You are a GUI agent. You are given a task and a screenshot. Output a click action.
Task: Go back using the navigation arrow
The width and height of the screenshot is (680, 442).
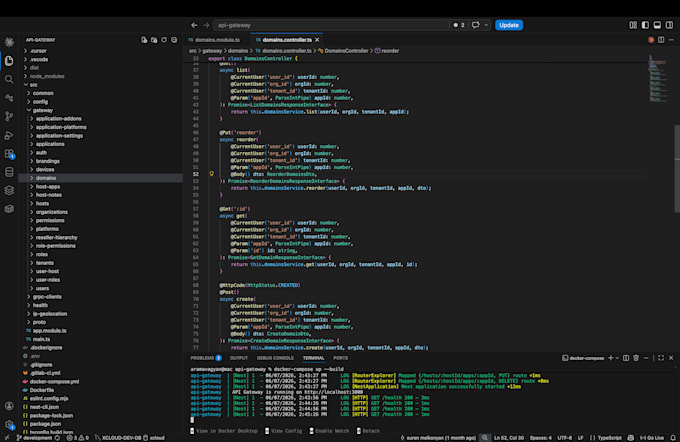coord(194,25)
